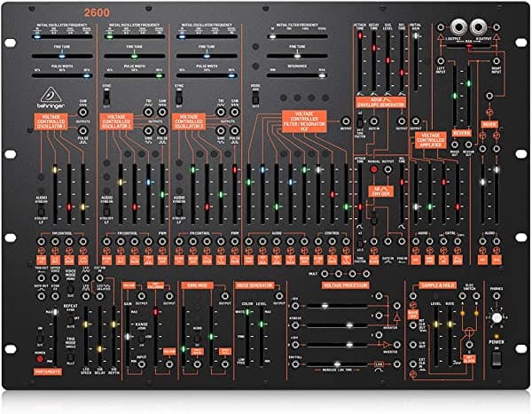
Task: Click the Phones volume knob
Action: pos(497,318)
